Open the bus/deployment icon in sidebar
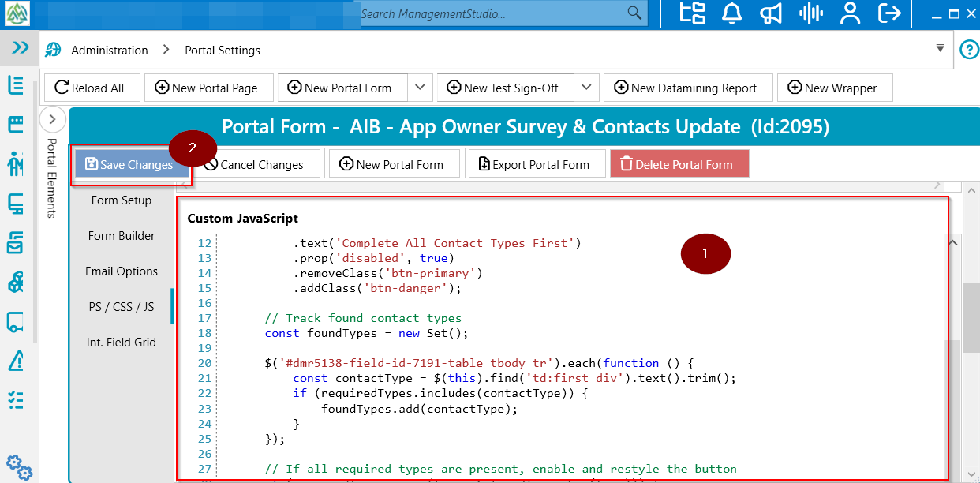This screenshot has height=483, width=980. tap(15, 321)
